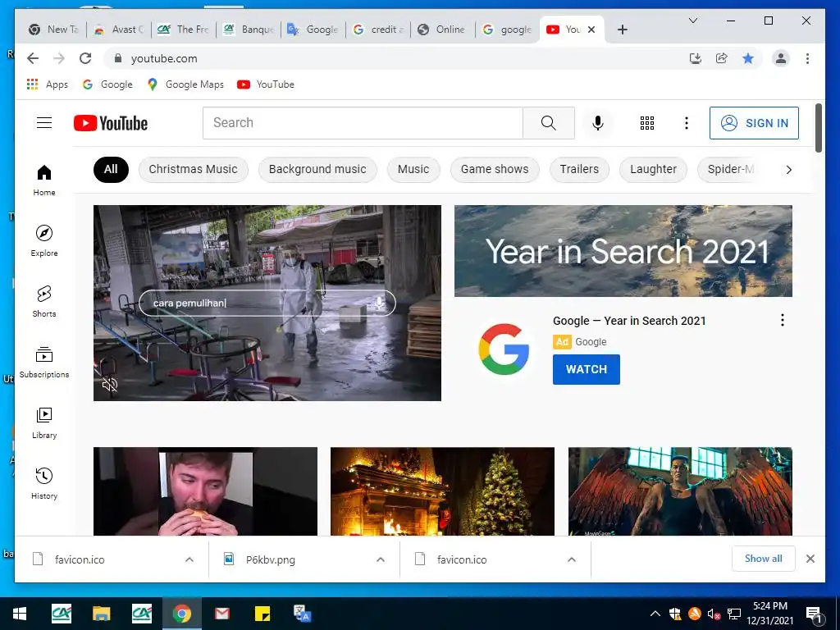Viewport: 840px width, 630px height.
Task: Select the Music chip
Action: tap(413, 169)
